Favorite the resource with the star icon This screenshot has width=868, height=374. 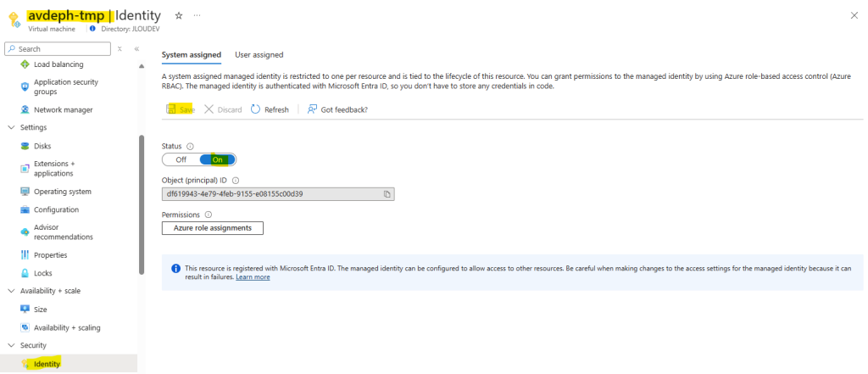[x=179, y=15]
